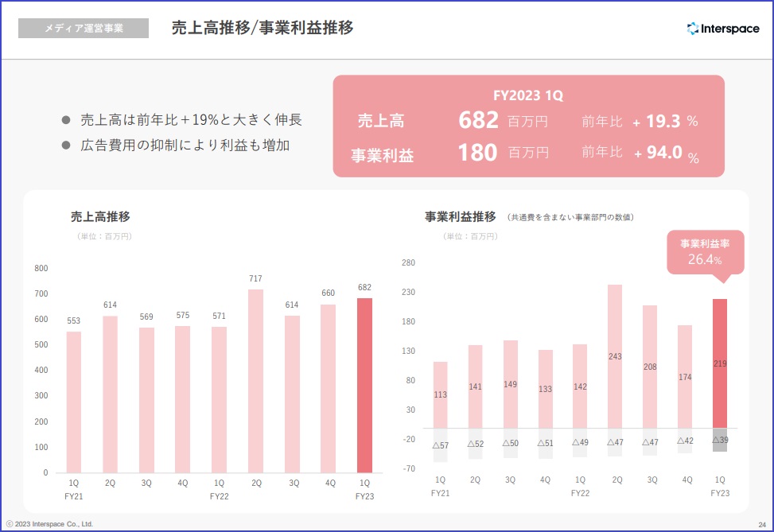Click the メディア運営事業 gray tag
The image size is (774, 532).
click(x=84, y=29)
